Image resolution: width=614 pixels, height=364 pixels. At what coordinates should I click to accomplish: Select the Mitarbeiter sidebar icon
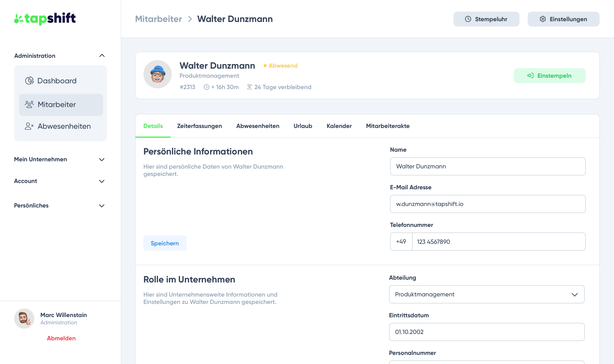[x=29, y=105]
